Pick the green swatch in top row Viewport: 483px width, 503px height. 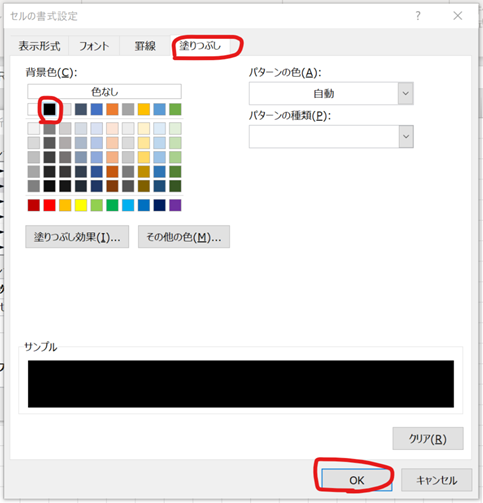175,109
